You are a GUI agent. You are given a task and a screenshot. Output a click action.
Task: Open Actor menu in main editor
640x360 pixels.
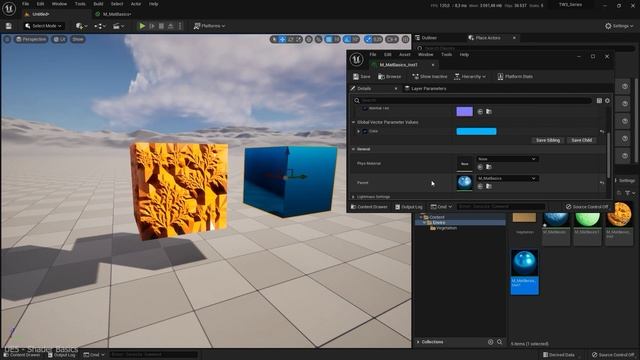pos(136,4)
